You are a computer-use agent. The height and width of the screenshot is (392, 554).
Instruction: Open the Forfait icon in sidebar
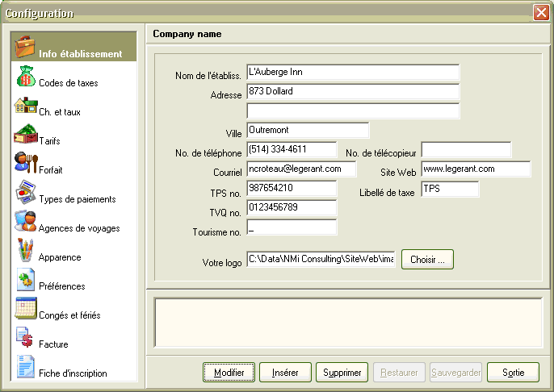coord(25,165)
